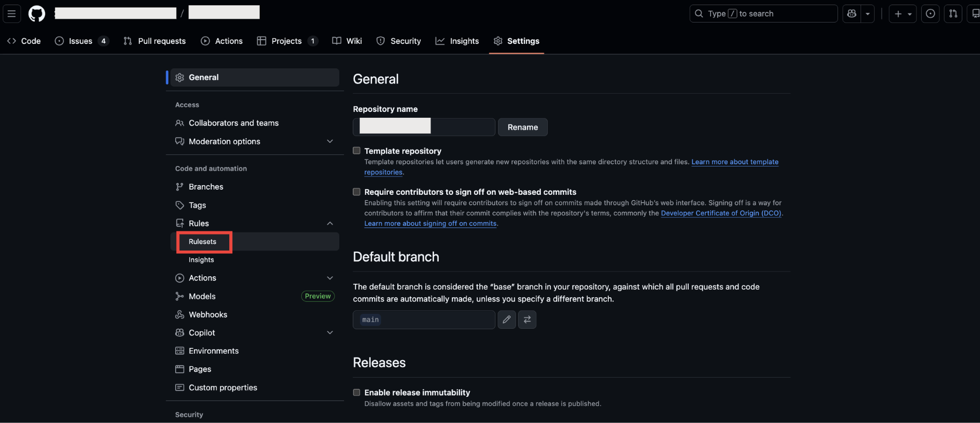This screenshot has height=423, width=980.
Task: Click the Branches sidebar icon
Action: (x=180, y=187)
